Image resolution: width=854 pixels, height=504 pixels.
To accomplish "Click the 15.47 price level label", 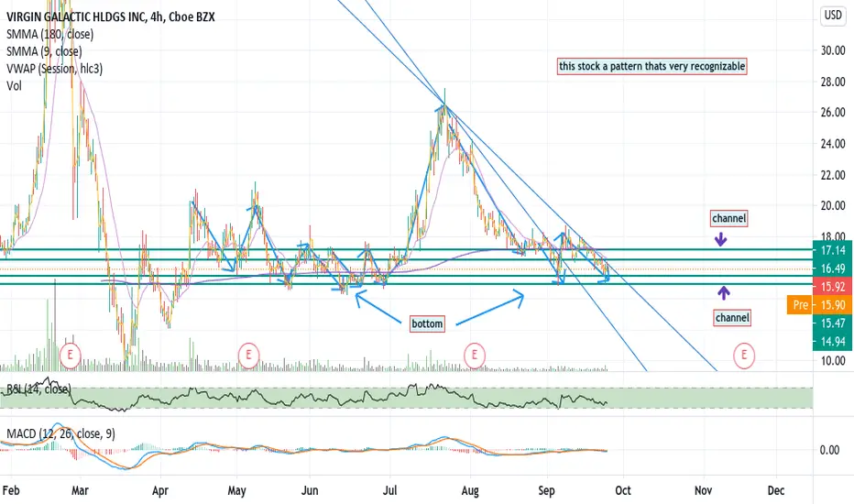I will (x=833, y=323).
